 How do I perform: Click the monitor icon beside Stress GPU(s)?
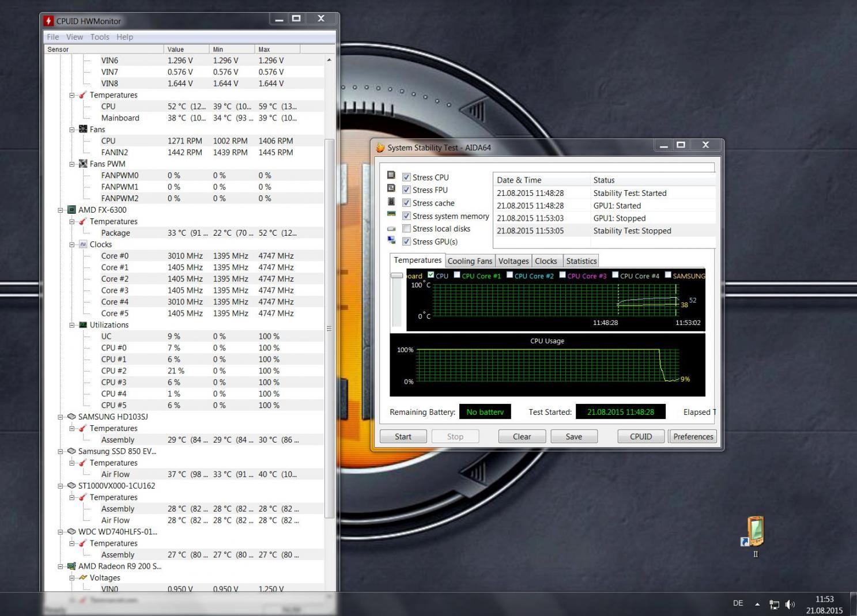coord(391,240)
